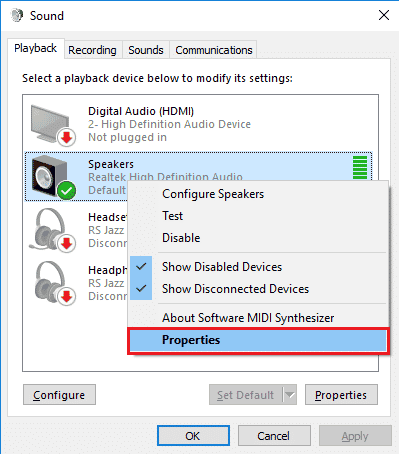Click the red arrow badge on Headset
Image resolution: width=399 pixels, height=454 pixels.
click(67, 244)
